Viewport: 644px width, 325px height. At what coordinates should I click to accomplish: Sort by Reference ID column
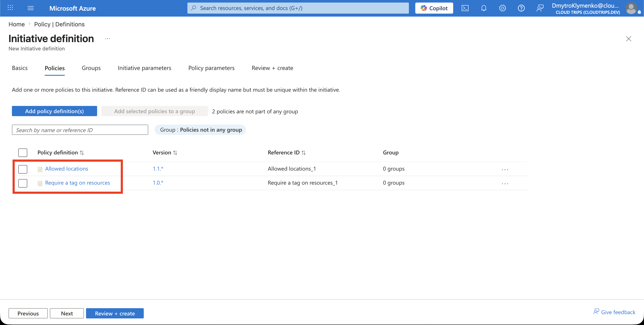pyautogui.click(x=286, y=153)
